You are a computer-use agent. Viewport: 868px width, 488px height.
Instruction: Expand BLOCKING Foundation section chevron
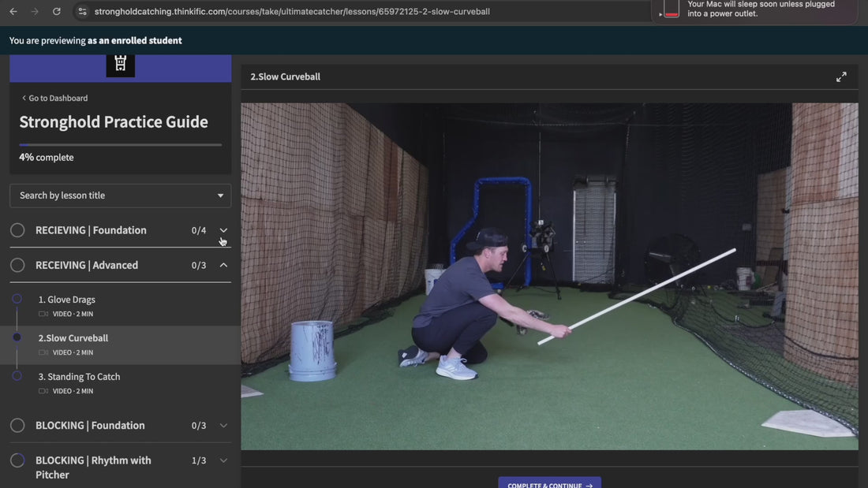pos(223,426)
